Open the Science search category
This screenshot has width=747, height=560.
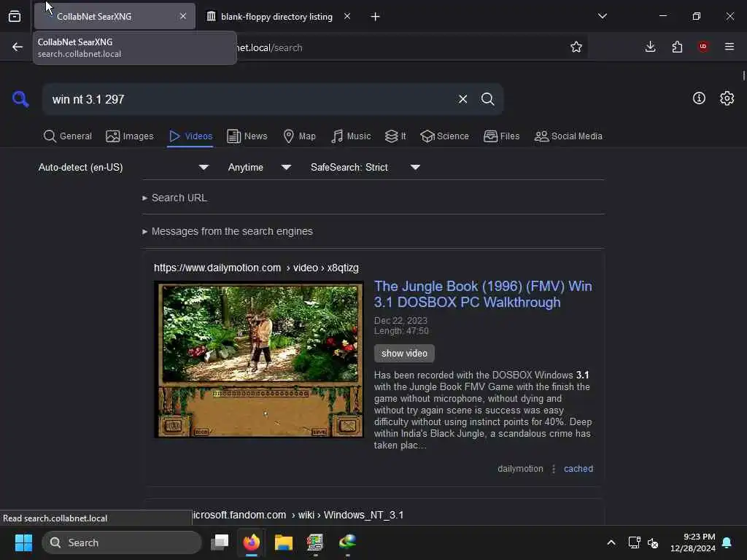pyautogui.click(x=444, y=136)
